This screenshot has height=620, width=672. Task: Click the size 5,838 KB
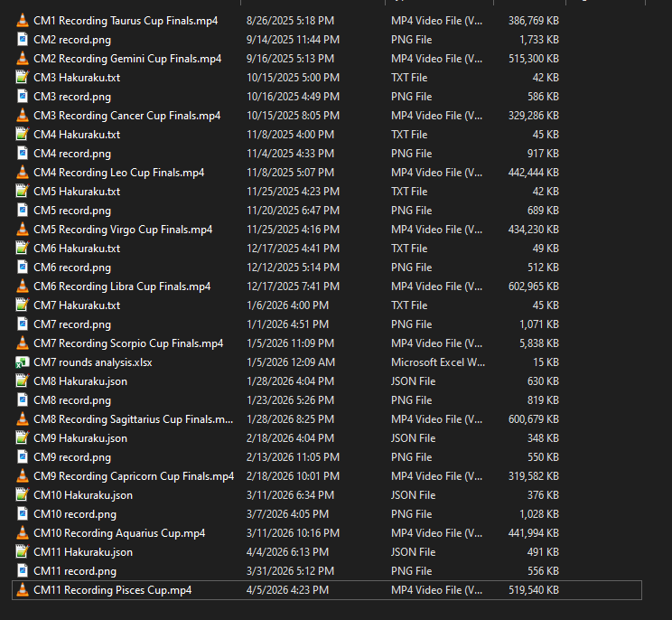coord(538,343)
